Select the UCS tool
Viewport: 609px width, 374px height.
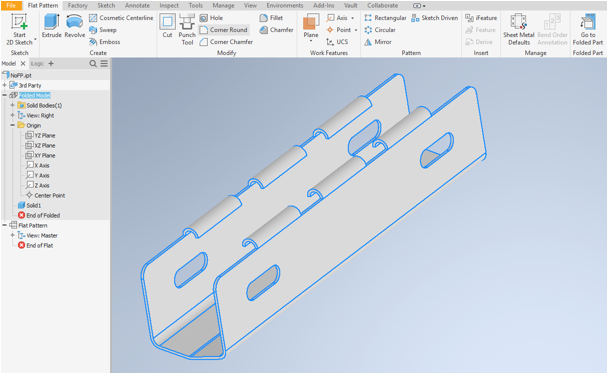coord(337,42)
